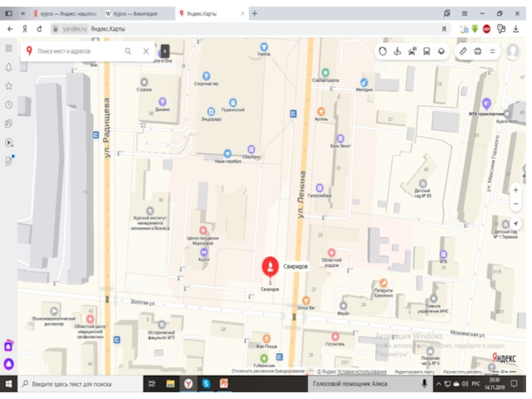Open the map layers selector
This screenshot has height=399, width=532.
(441, 51)
